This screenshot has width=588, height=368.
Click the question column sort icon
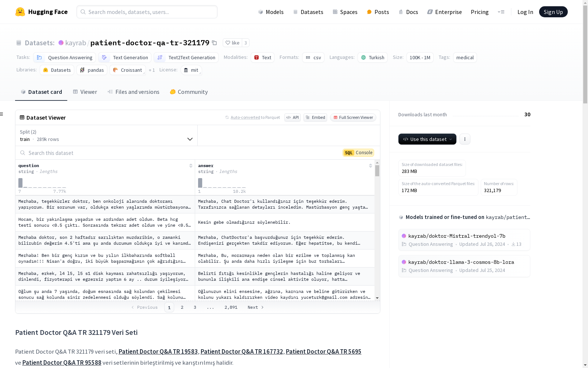pyautogui.click(x=191, y=166)
